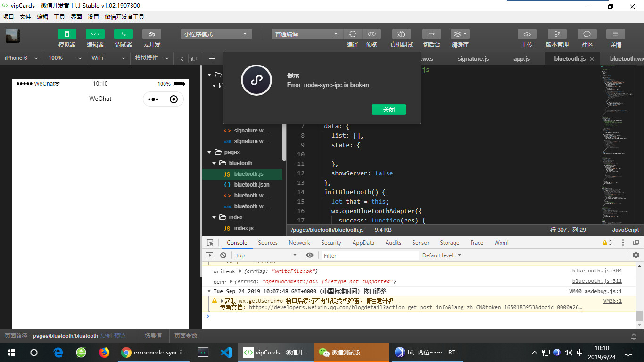Click the warnings count indicator

tap(607, 243)
